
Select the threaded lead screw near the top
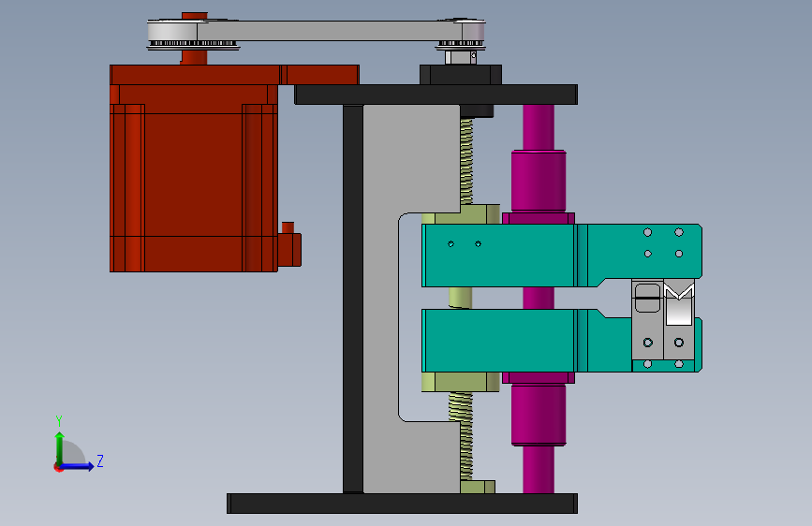click(466, 162)
